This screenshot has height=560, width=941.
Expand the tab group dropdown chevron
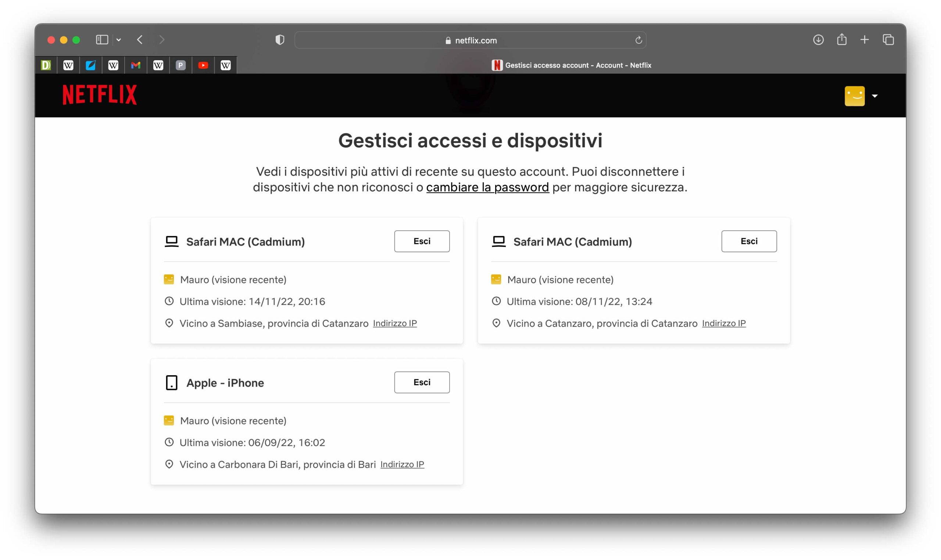(x=118, y=40)
